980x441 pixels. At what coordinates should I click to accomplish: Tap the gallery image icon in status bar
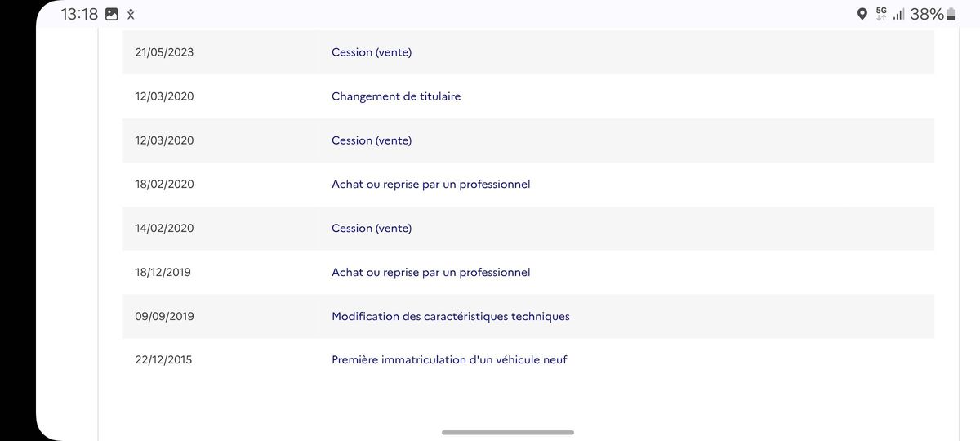[x=112, y=14]
